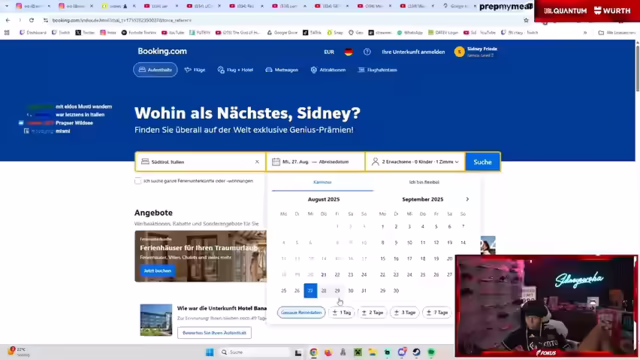Reload the page in the browser
This screenshot has height=360, width=640.
tap(31, 20)
